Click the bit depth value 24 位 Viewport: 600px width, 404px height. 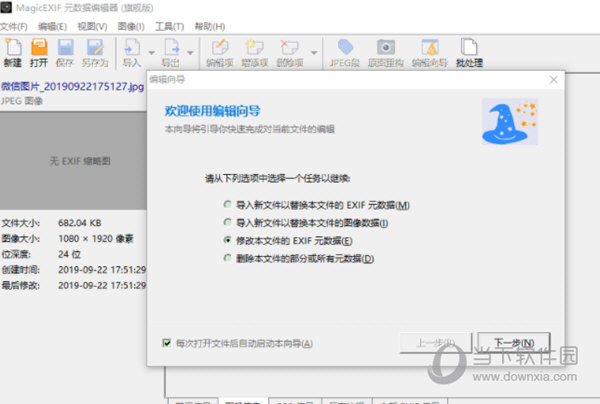(x=69, y=254)
